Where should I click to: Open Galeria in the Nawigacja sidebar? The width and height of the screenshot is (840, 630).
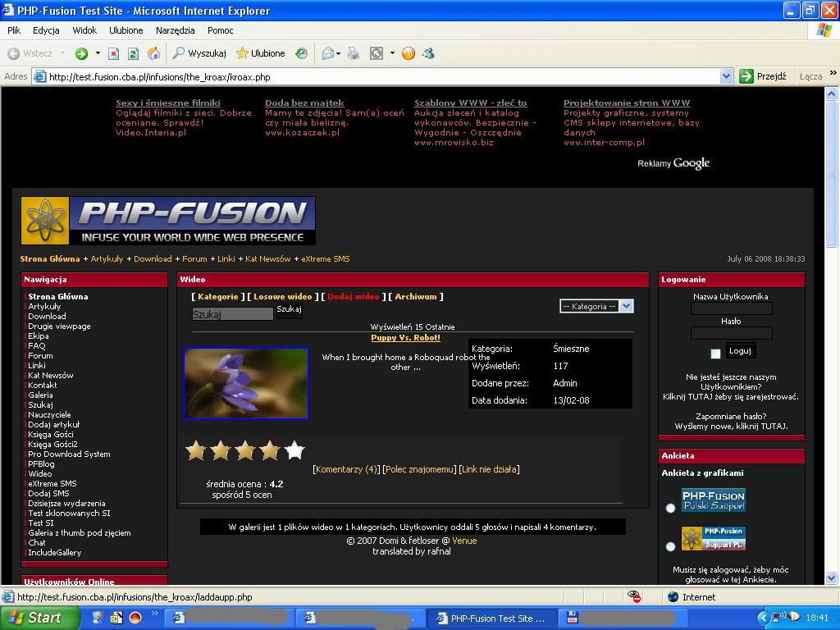pos(40,395)
